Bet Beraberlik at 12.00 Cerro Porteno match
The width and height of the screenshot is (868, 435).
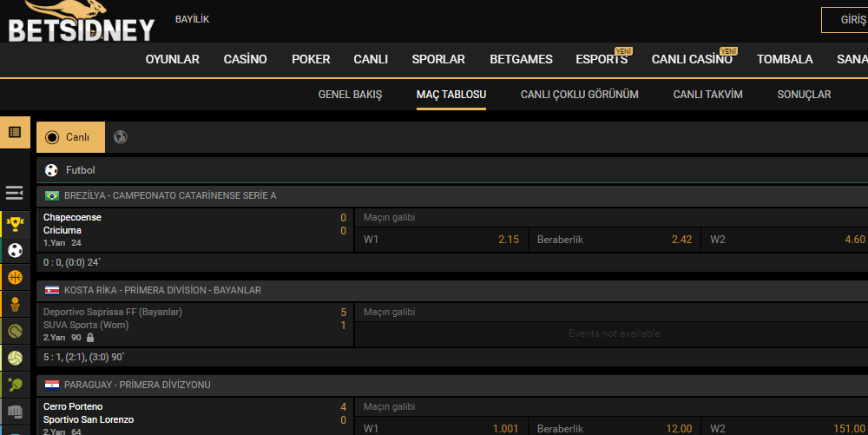[615, 428]
